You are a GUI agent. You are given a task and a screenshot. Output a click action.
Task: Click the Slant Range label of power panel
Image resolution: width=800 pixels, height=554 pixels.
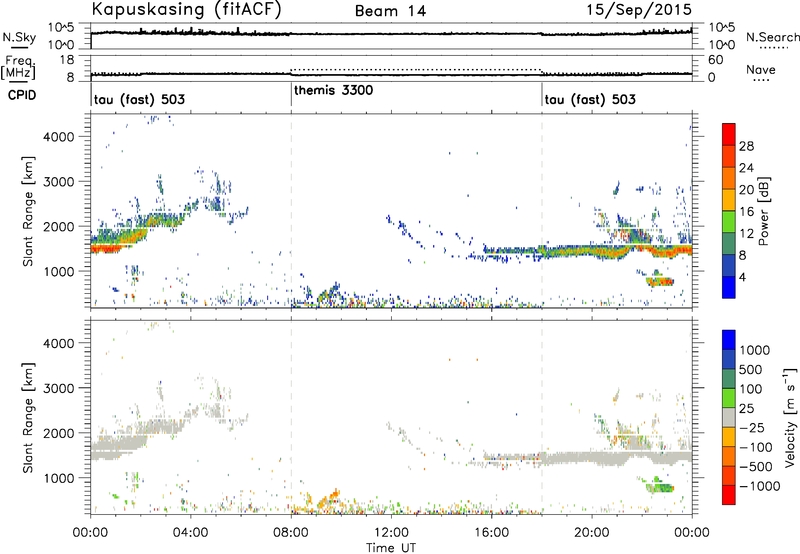point(28,211)
